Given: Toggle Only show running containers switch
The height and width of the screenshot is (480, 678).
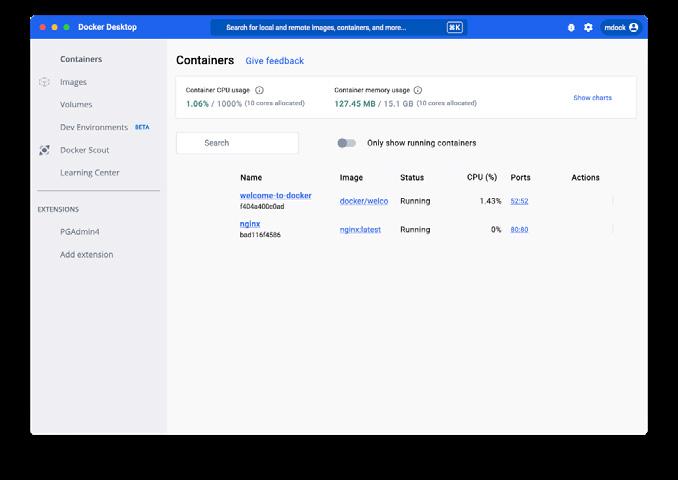Looking at the screenshot, I should point(346,143).
